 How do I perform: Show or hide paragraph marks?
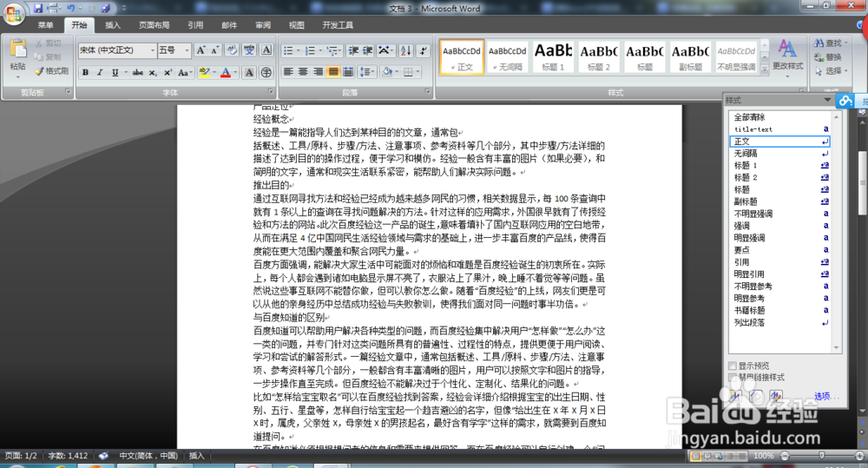tap(424, 50)
